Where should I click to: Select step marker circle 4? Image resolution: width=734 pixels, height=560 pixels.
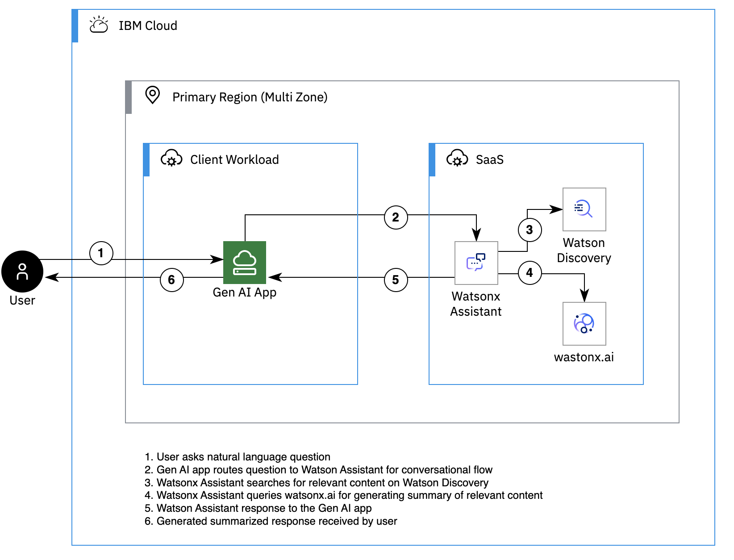[530, 273]
